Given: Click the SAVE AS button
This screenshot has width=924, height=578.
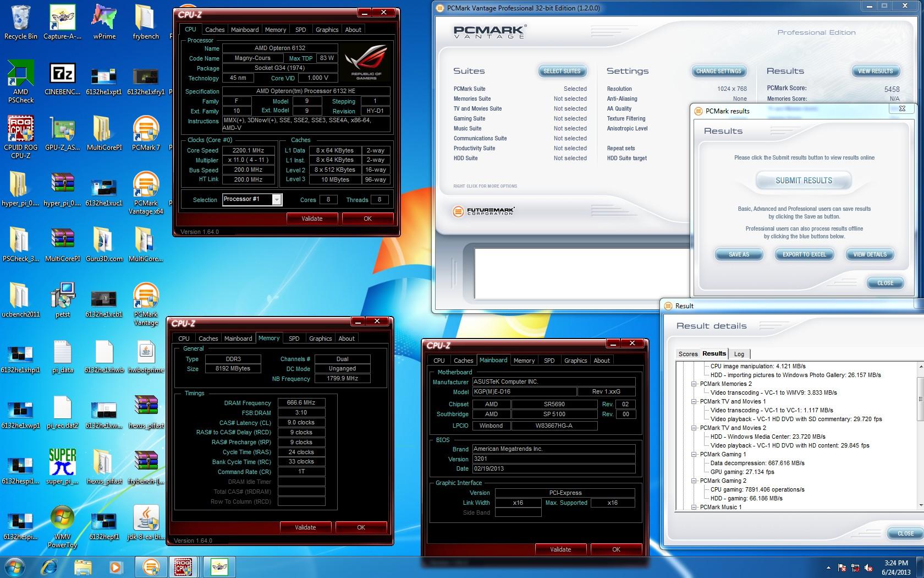Looking at the screenshot, I should (739, 254).
